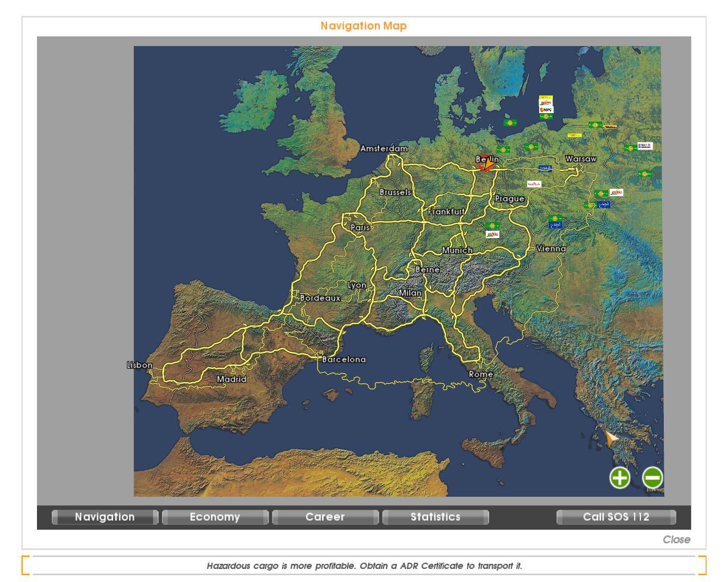The image size is (728, 582).
Task: Open the Navigation tab
Action: tap(105, 517)
